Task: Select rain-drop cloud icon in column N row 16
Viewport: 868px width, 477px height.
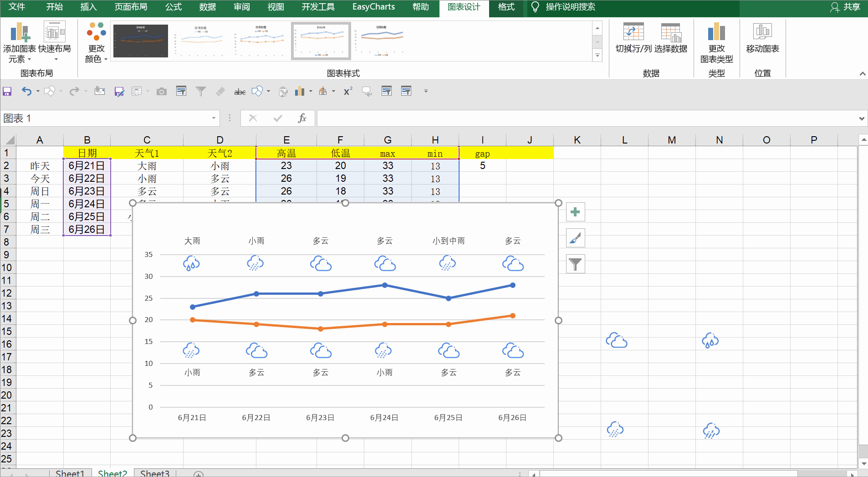Action: pos(710,340)
